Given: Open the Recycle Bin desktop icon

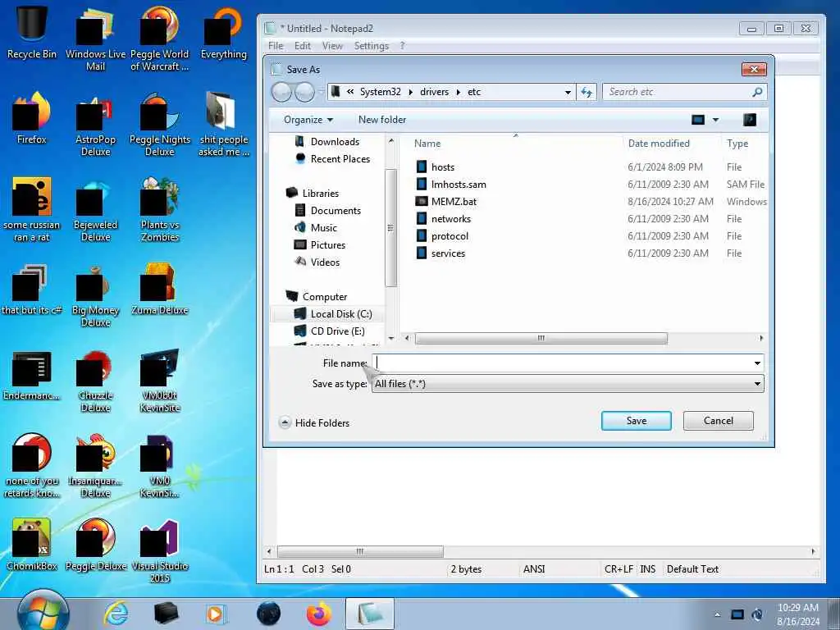Looking at the screenshot, I should click(x=32, y=32).
